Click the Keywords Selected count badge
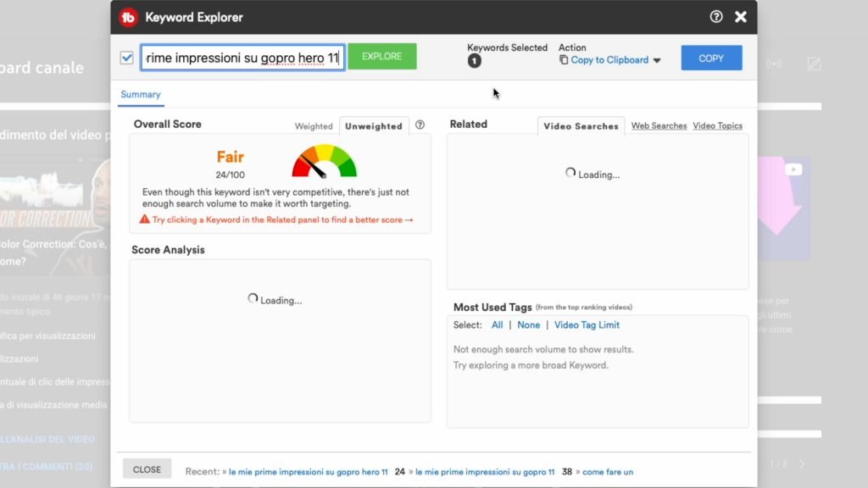 [x=475, y=61]
